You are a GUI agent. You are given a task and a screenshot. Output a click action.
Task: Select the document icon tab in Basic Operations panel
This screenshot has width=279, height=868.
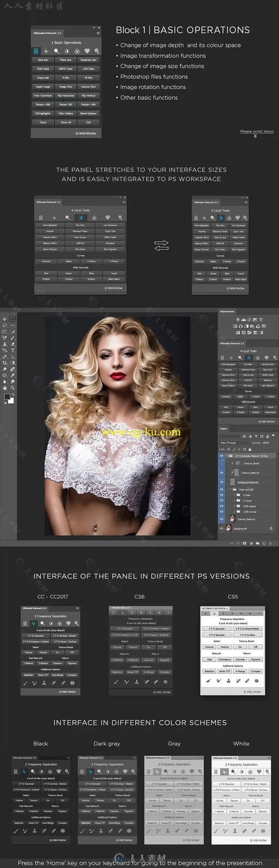click(x=36, y=51)
